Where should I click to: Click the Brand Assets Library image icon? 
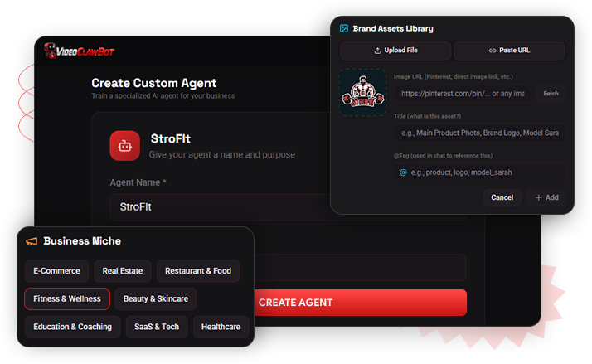click(x=344, y=29)
